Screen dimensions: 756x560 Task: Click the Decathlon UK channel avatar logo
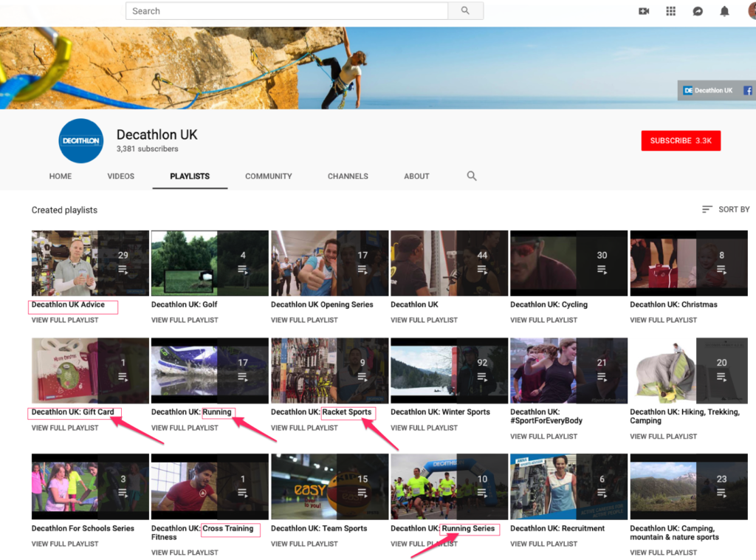(81, 141)
